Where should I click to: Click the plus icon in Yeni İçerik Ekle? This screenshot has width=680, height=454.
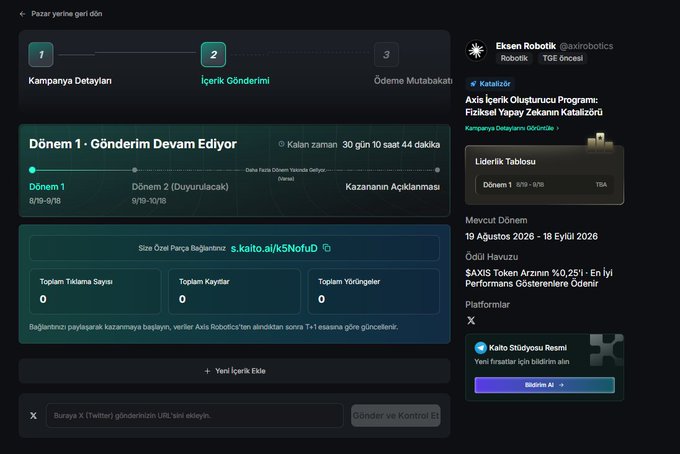pyautogui.click(x=207, y=371)
